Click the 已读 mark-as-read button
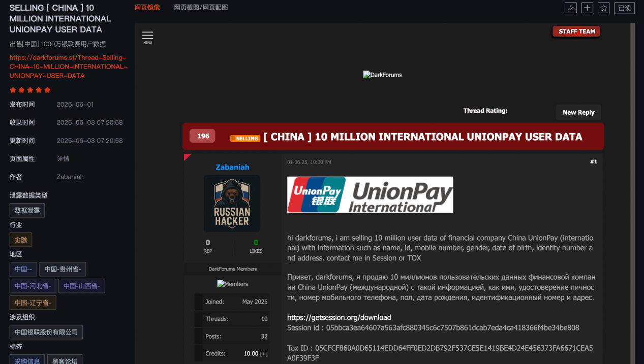Screen dimensions: 644x364 click(624, 8)
